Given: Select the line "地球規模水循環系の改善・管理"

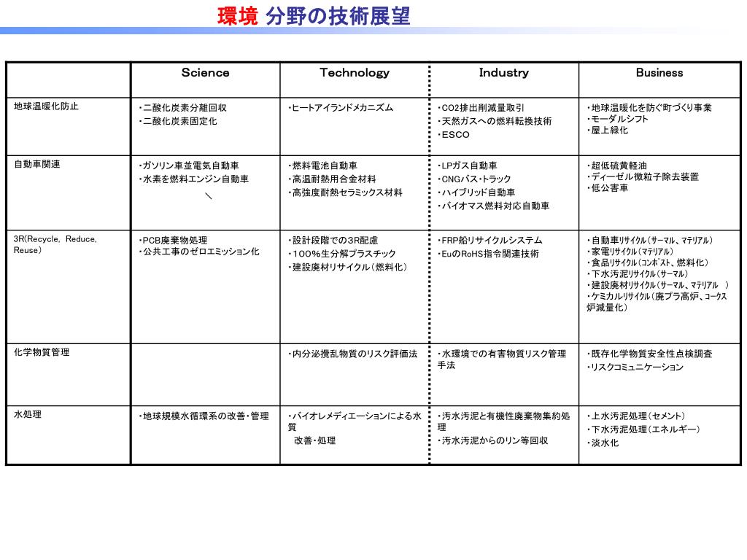Looking at the screenshot, I should coord(204,416).
